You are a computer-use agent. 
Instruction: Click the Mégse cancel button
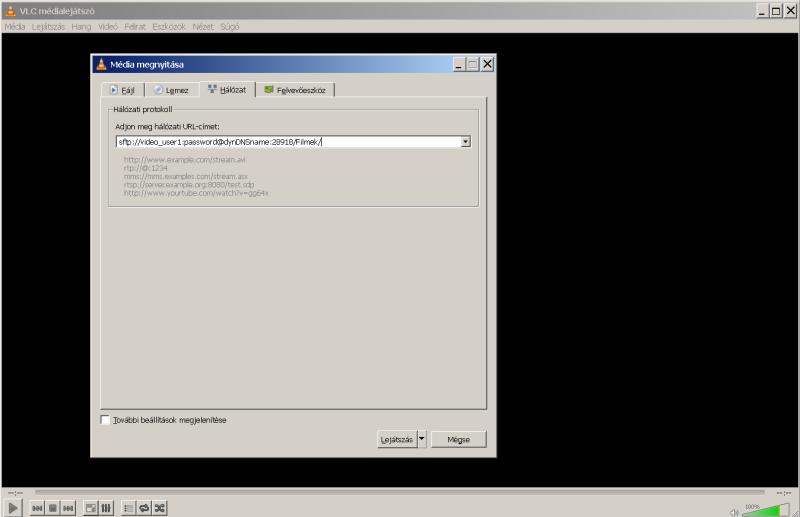459,439
